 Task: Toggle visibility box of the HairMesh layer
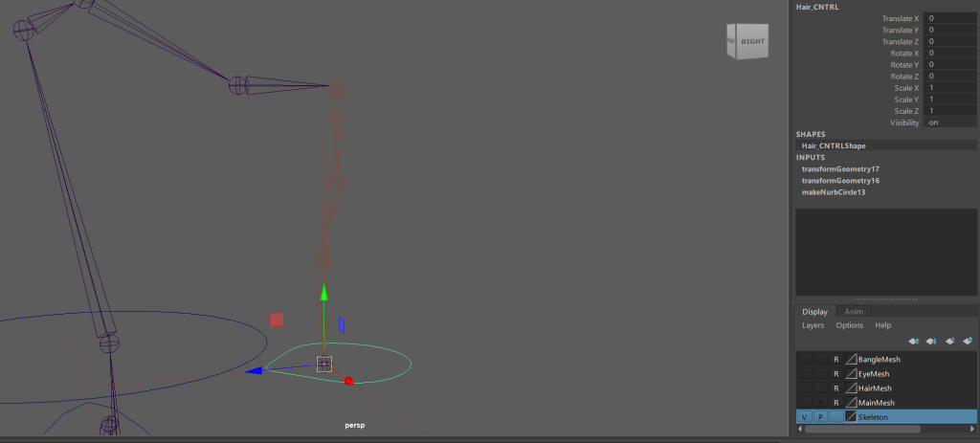pyautogui.click(x=805, y=388)
